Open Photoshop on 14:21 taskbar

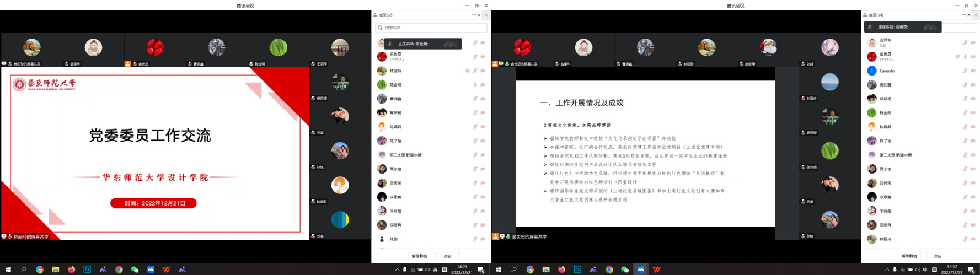point(87,269)
